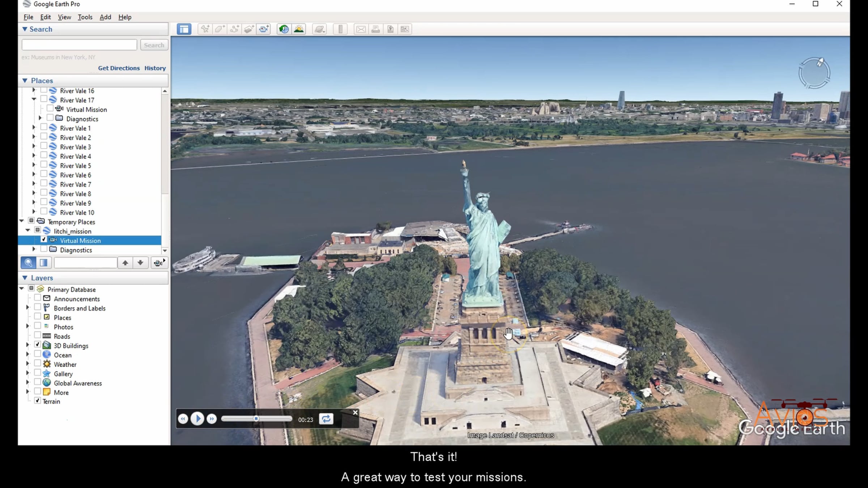The width and height of the screenshot is (868, 488).
Task: Open the Ruler tool
Action: click(x=340, y=29)
